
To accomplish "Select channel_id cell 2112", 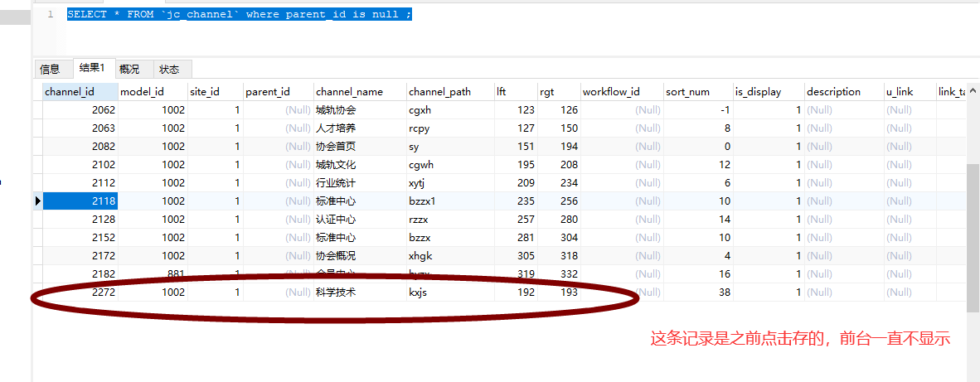I will pyautogui.click(x=80, y=183).
